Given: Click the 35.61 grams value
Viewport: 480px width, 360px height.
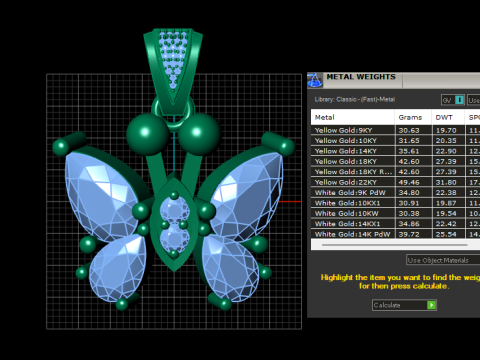Looking at the screenshot, I should (409, 151).
